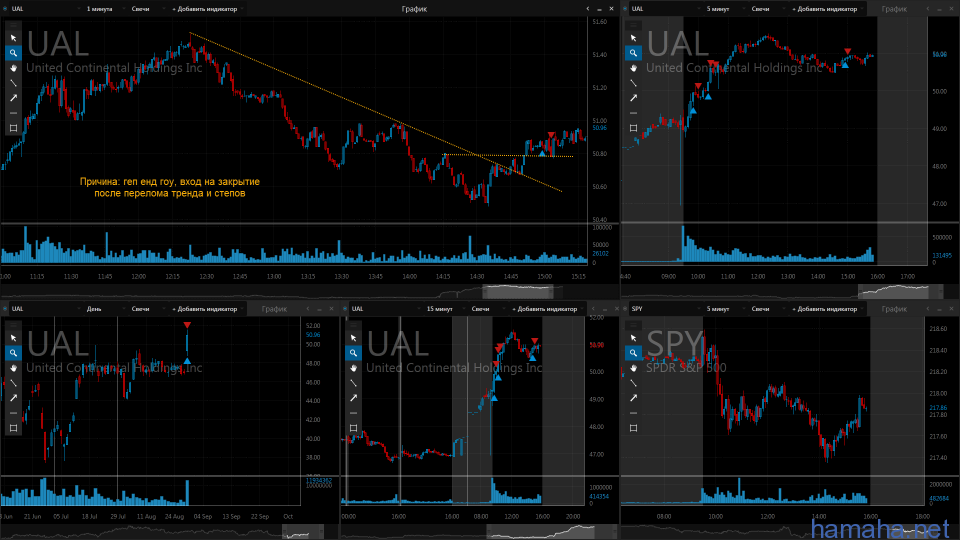
Task: Activate the zoom tool in the UAL 5 минут chart
Action: [634, 53]
